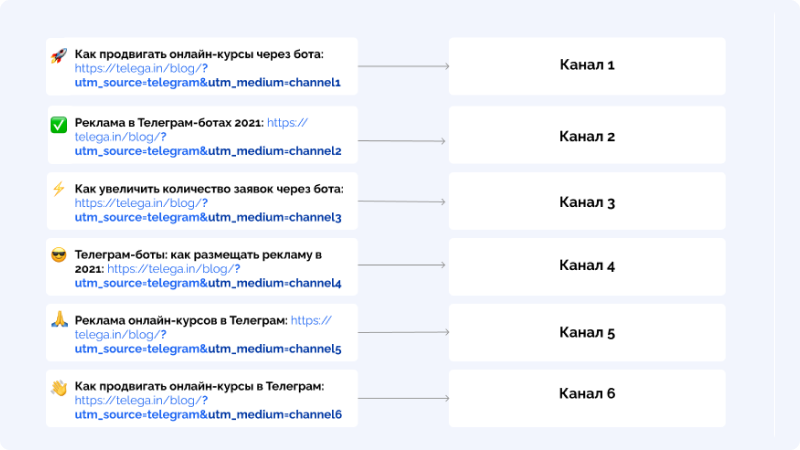Select the Канал 5 box
Image resolution: width=800 pixels, height=450 pixels.
coord(587,333)
